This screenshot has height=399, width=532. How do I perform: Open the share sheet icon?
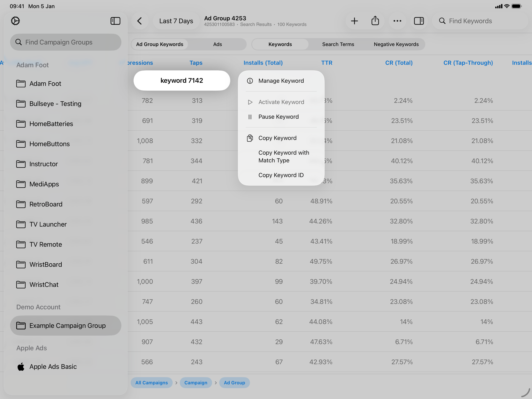[375, 21]
